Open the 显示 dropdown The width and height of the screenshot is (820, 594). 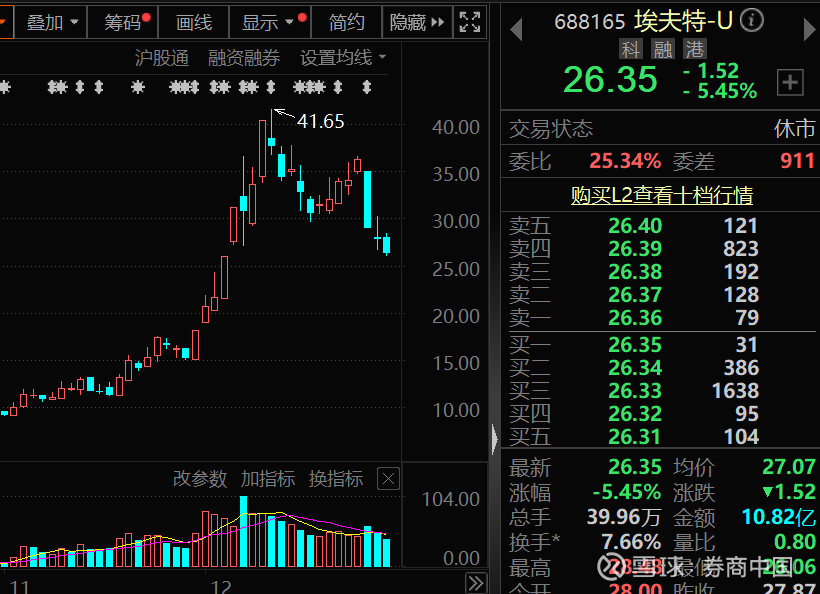pos(270,22)
